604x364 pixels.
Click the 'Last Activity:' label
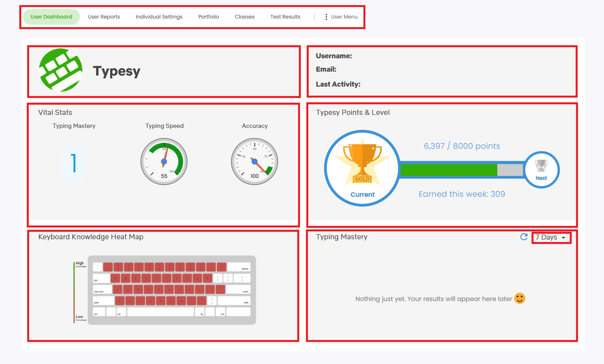tap(338, 84)
